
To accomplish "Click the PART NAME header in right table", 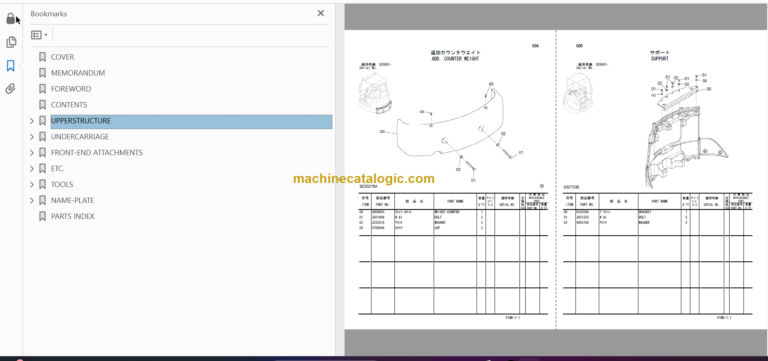I will (659, 201).
